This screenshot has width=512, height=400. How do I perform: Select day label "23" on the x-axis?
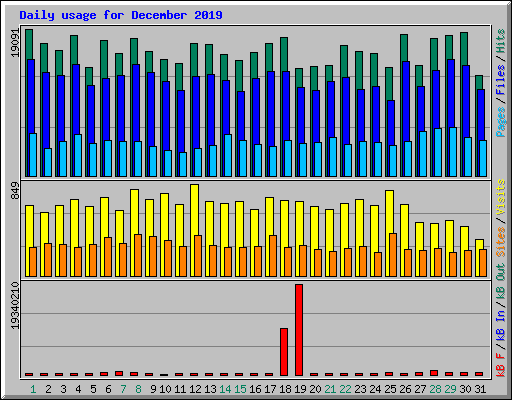click(360, 389)
